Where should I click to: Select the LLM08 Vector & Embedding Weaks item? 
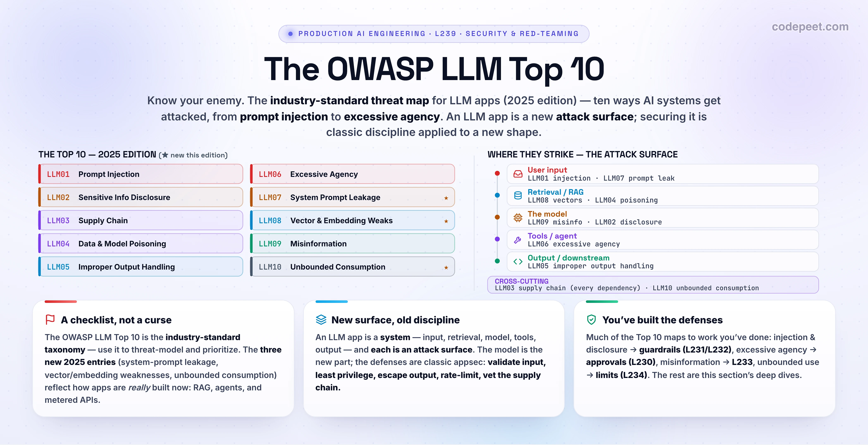click(352, 220)
